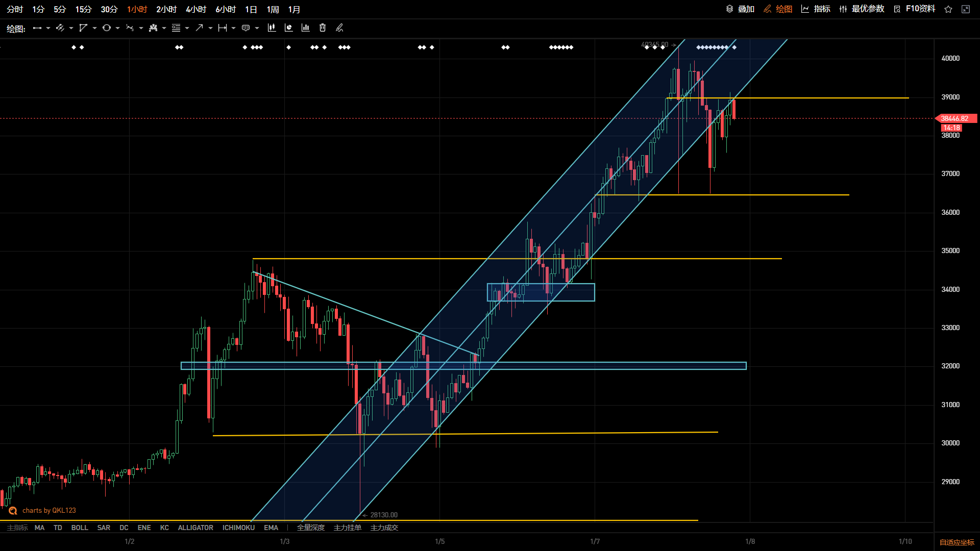This screenshot has width=980, height=551.
Task: Select the arrow drawing tool
Action: coord(199,28)
